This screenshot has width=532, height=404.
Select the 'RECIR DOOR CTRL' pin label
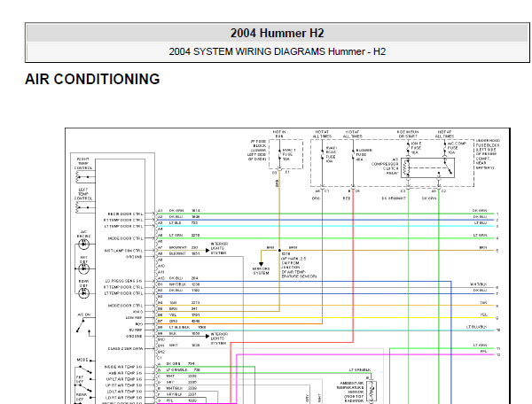point(125,214)
